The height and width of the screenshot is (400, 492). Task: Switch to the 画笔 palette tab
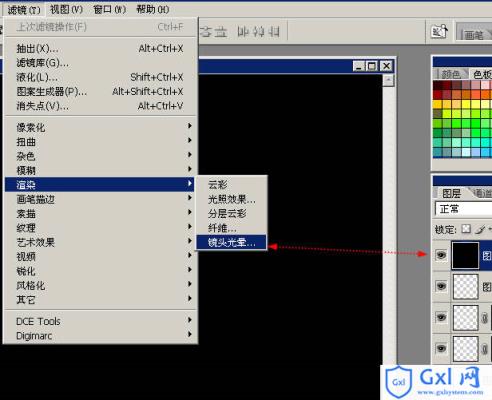pos(474,35)
